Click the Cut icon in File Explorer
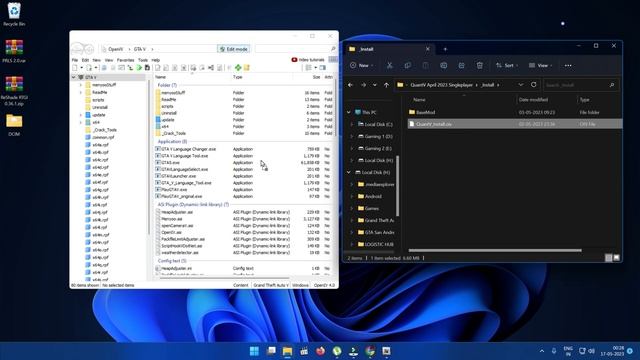The image size is (640, 360). [x=389, y=65]
